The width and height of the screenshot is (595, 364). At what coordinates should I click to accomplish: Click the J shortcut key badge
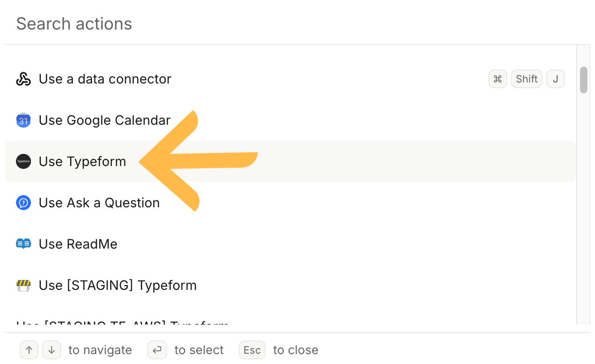pos(556,79)
